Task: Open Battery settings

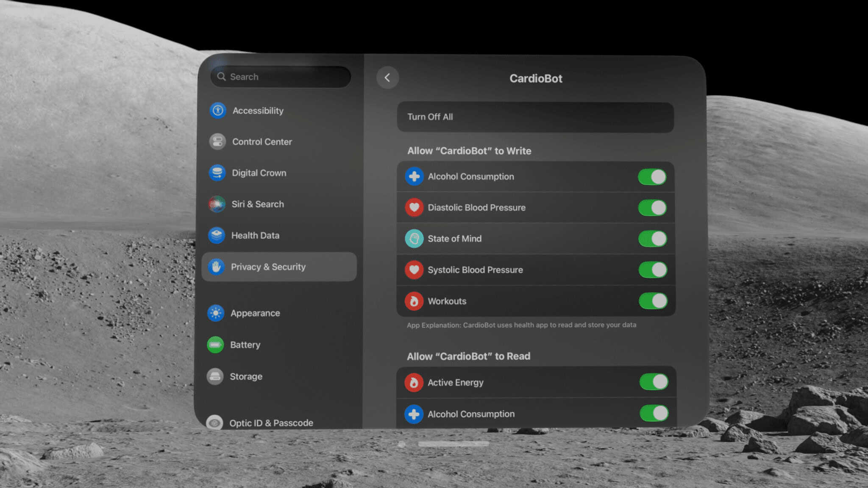Action: 279,344
